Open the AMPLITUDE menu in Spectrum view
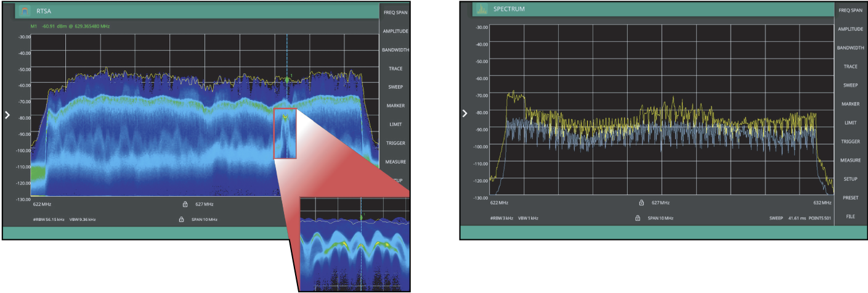 (850, 29)
